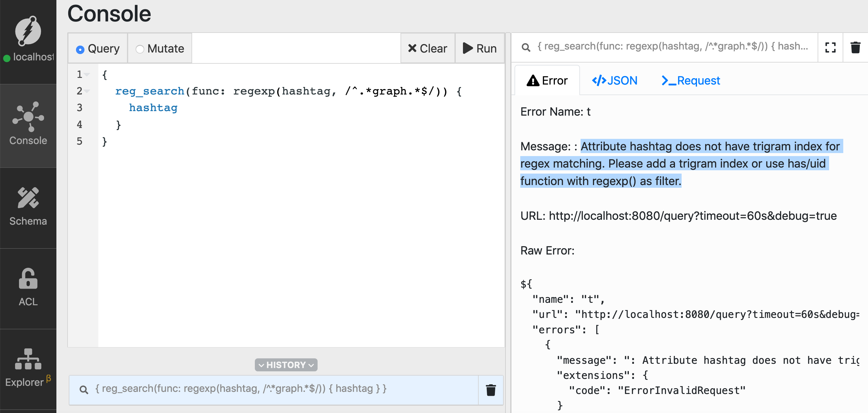
Task: Click the terminal prompt icon on Request tab
Action: click(669, 81)
